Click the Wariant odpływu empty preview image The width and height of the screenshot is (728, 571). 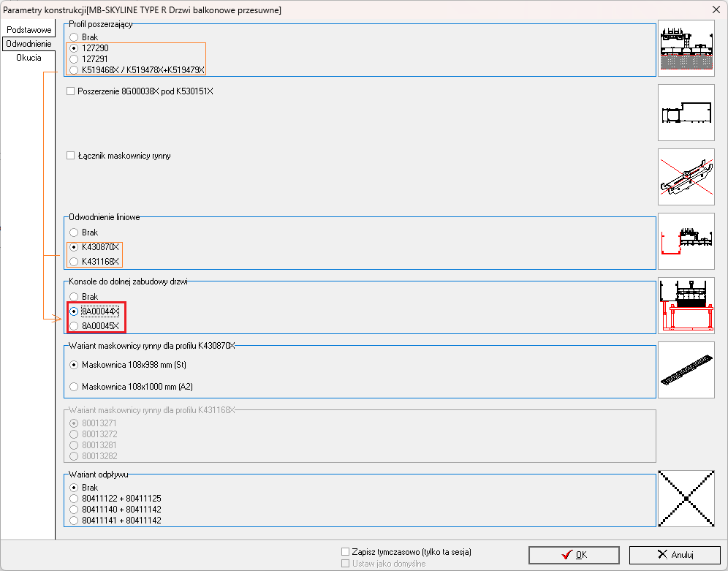(686, 499)
